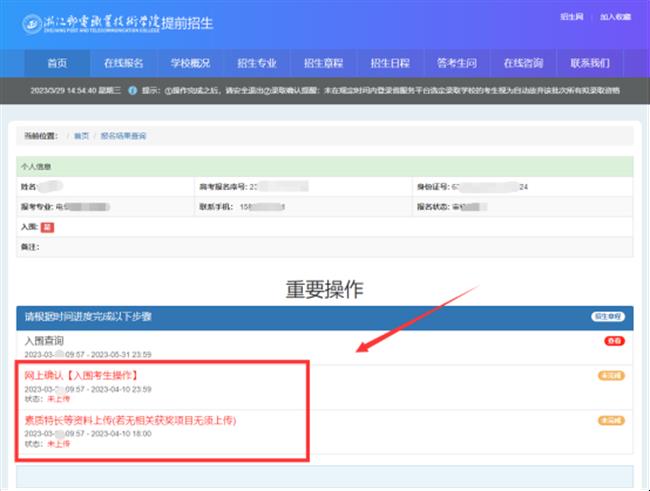Go to 学校概况 in the navigation bar
Screen dimensions: 650x491
(x=190, y=63)
